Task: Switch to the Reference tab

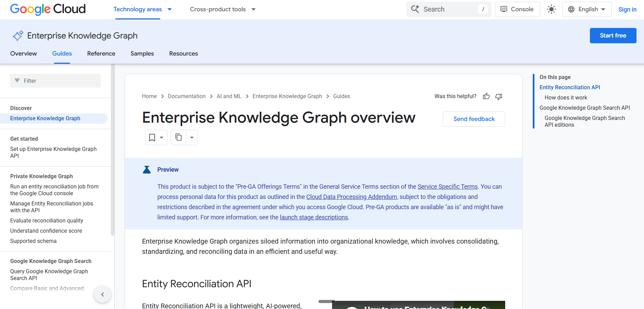Action: tap(101, 53)
